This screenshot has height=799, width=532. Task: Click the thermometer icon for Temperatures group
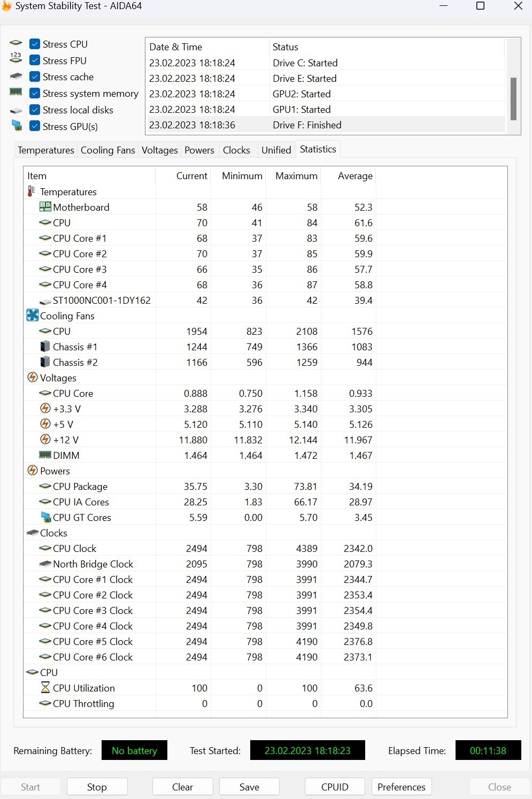(x=31, y=191)
